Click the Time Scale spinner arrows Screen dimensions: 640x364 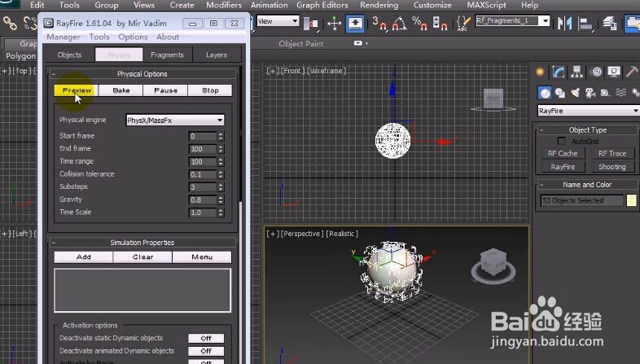[x=221, y=213]
